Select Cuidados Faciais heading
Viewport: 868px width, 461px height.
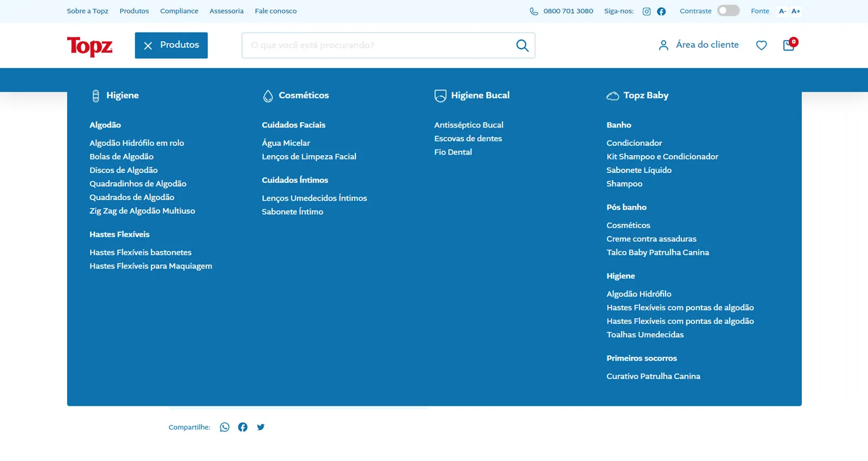click(x=293, y=125)
